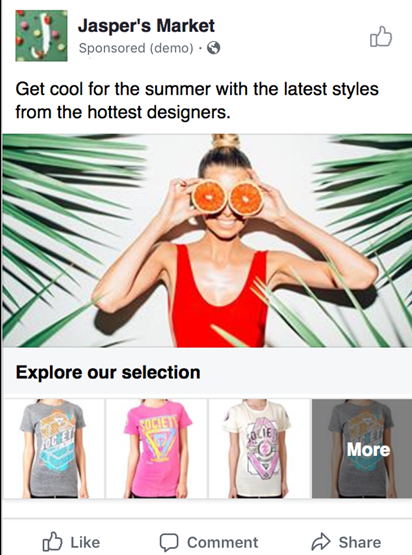Open the woman with oranges hero image
Viewport: 412px width, 555px height.
point(207,240)
